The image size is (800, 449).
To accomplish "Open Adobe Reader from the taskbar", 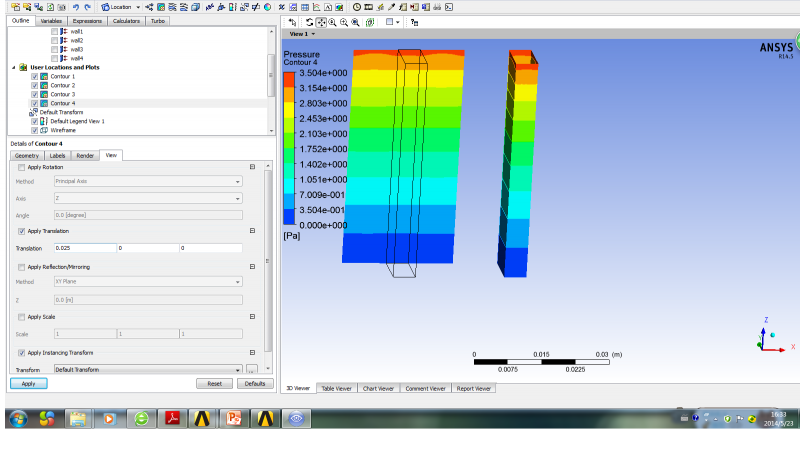I will click(x=171, y=418).
